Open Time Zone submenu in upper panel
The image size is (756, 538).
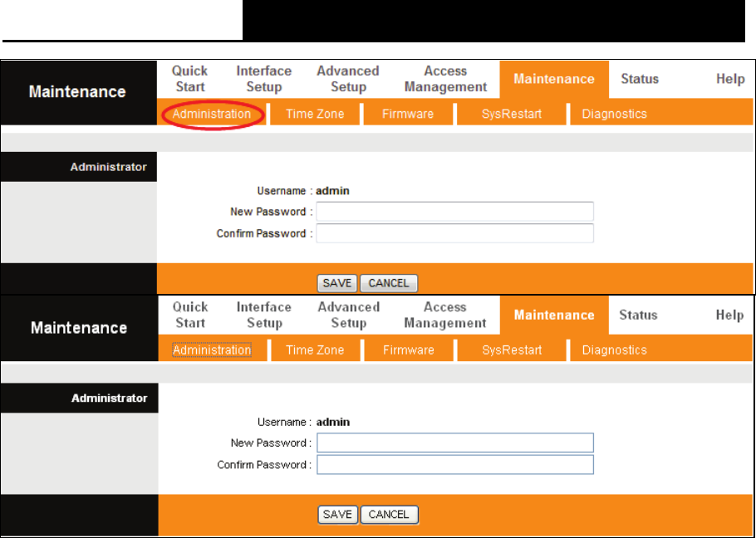(315, 114)
